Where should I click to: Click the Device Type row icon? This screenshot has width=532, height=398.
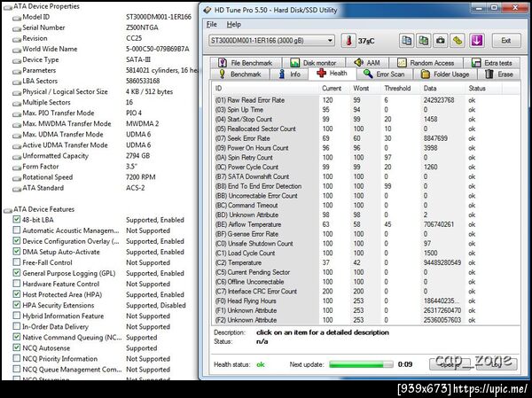[17, 60]
